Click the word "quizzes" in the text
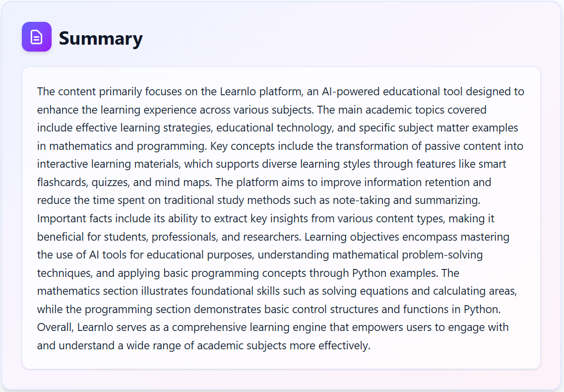The image size is (564, 392). (112, 183)
